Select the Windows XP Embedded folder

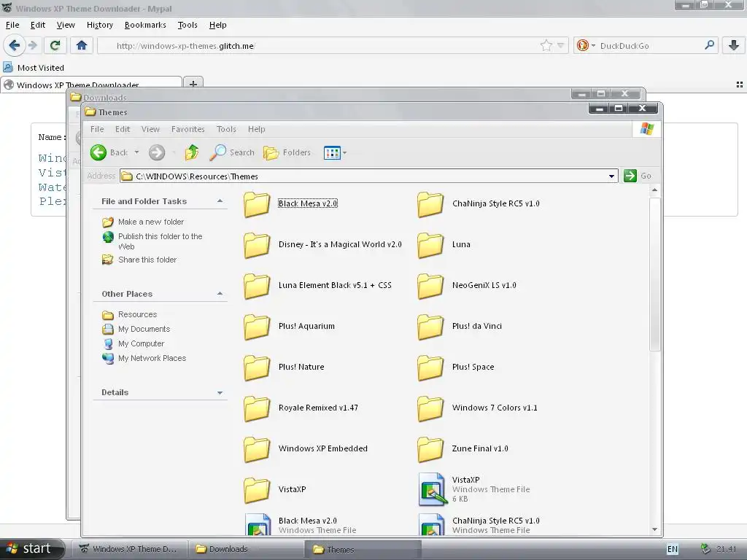pyautogui.click(x=306, y=449)
